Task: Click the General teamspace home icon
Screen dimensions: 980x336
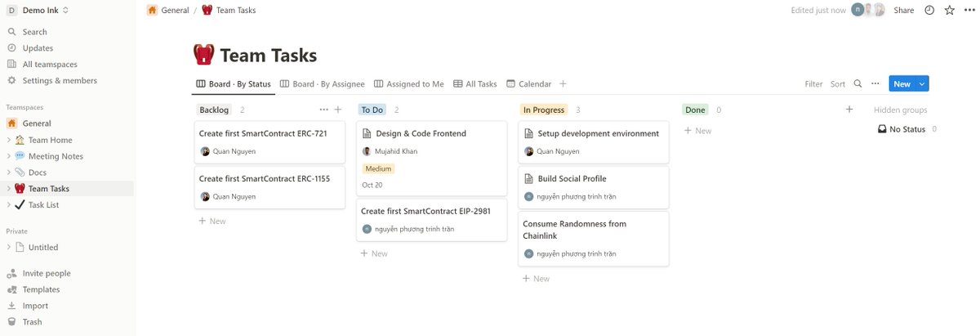Action: (x=11, y=123)
